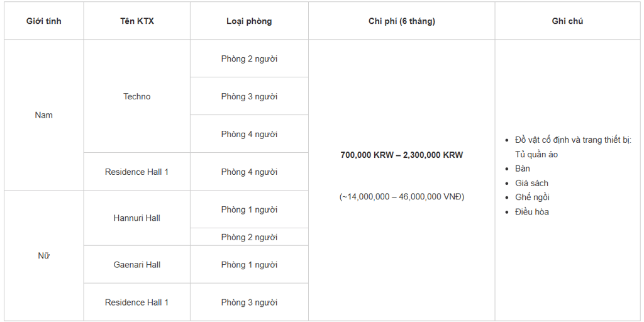Click Residence Hall 1 under Nam

[136, 172]
